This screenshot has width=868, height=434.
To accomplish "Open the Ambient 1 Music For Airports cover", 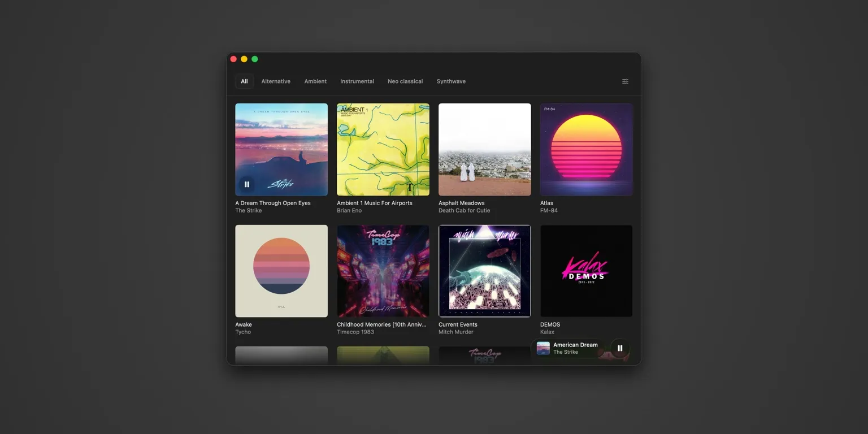I will point(383,149).
